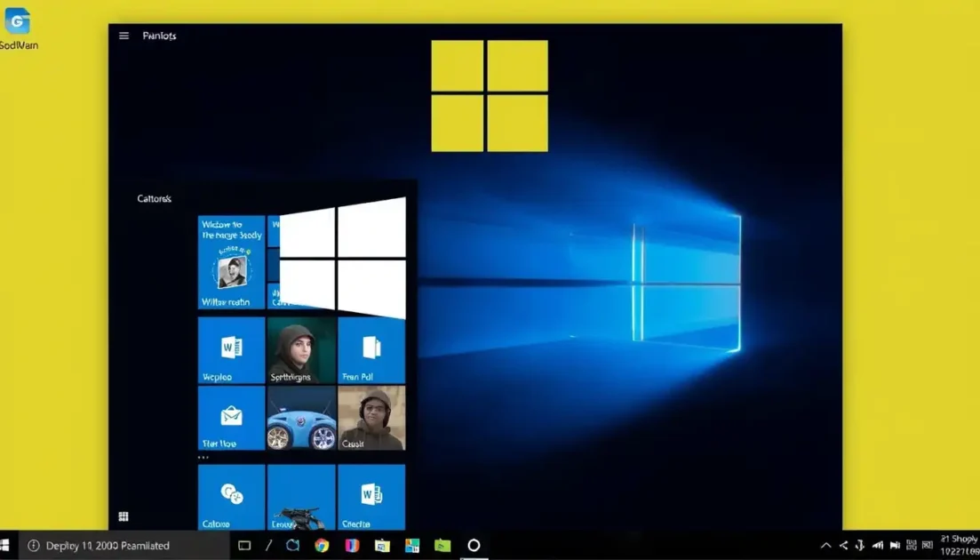
Task: Open the green taskbar app icon
Action: pyautogui.click(x=442, y=546)
